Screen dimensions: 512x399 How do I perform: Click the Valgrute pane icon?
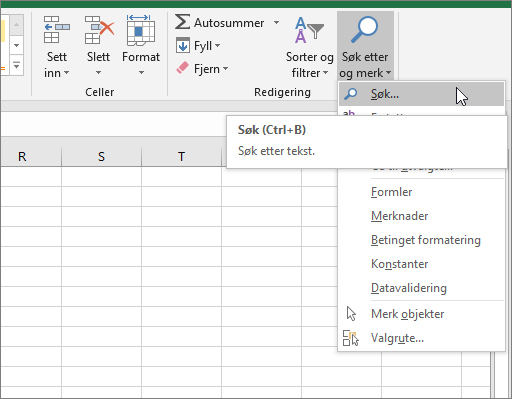[x=351, y=338]
